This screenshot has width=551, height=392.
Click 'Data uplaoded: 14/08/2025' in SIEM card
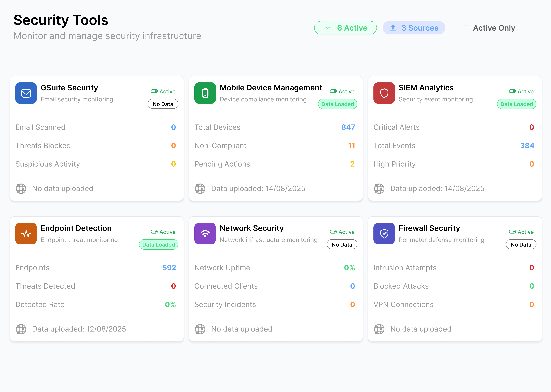[x=437, y=188]
